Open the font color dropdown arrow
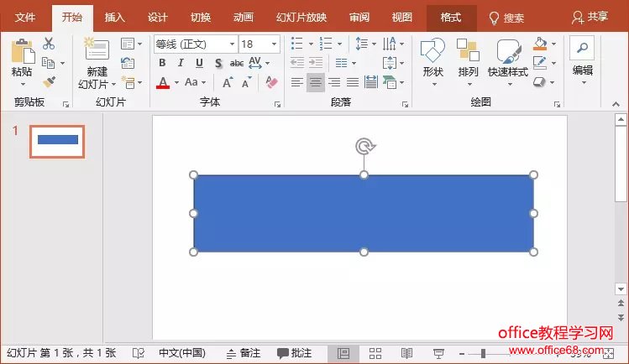The image size is (629, 364). point(176,82)
